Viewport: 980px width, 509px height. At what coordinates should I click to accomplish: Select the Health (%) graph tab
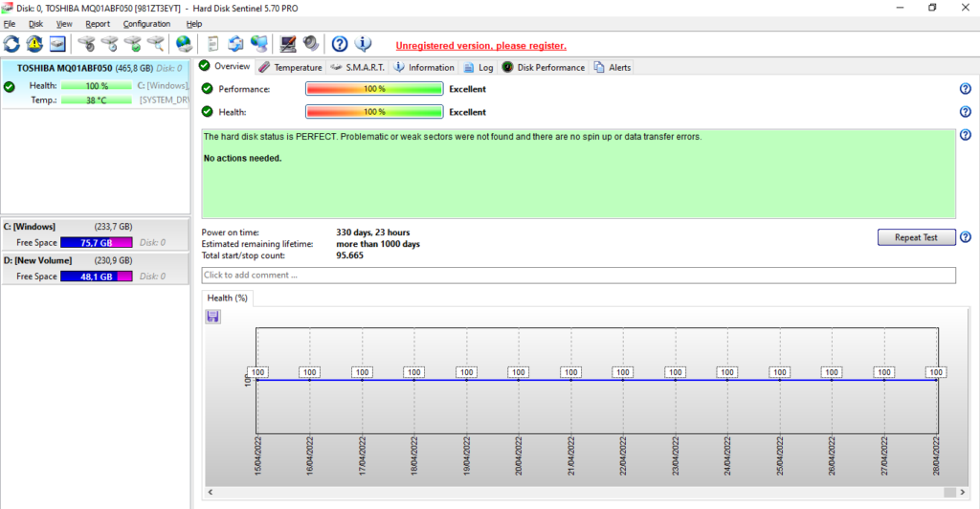click(228, 298)
